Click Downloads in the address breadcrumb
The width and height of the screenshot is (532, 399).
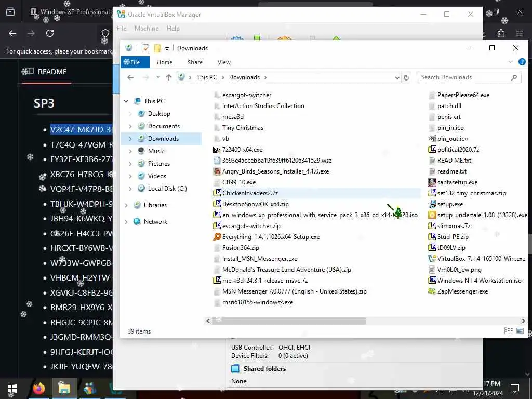pos(244,77)
